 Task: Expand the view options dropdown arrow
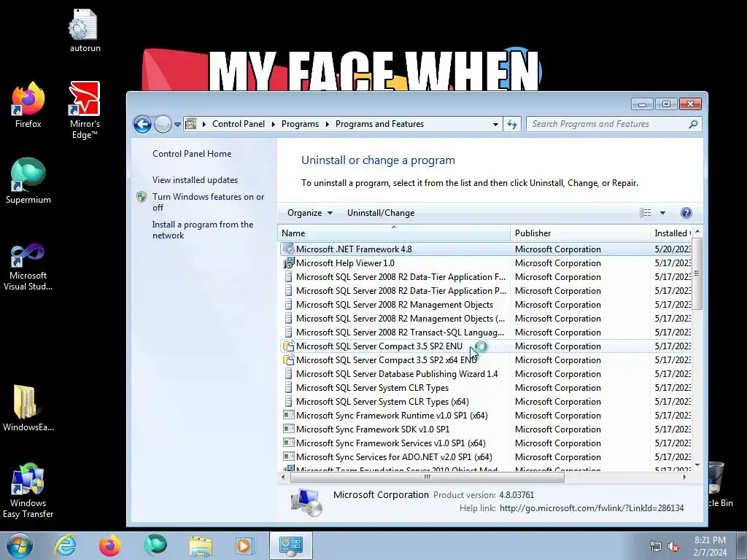tap(662, 213)
